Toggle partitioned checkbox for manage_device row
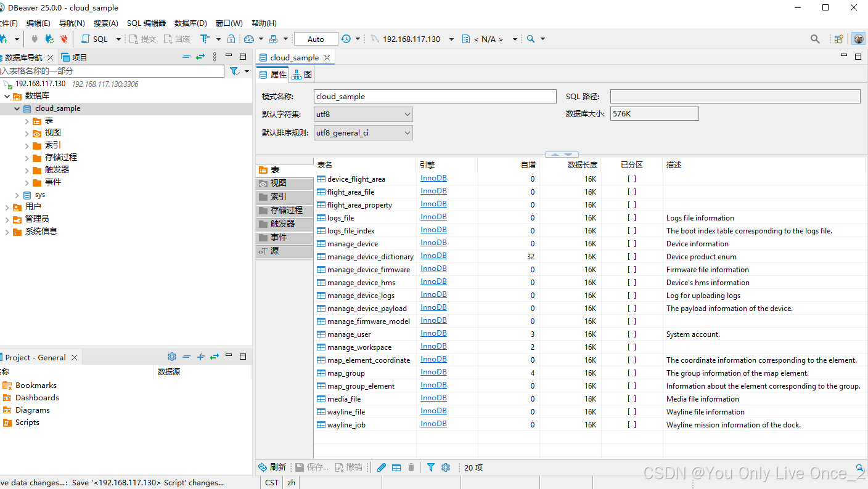Viewport: 868px width, 489px height. 632,244
